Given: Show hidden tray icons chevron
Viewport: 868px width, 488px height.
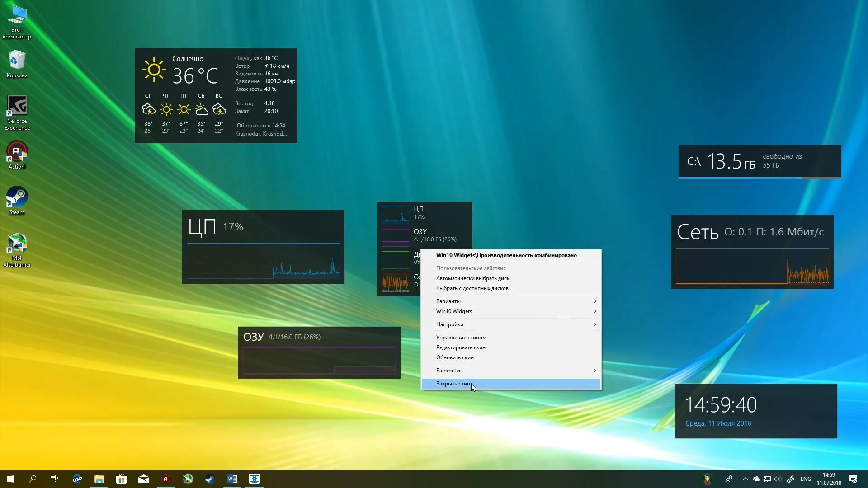Looking at the screenshot, I should (x=745, y=479).
